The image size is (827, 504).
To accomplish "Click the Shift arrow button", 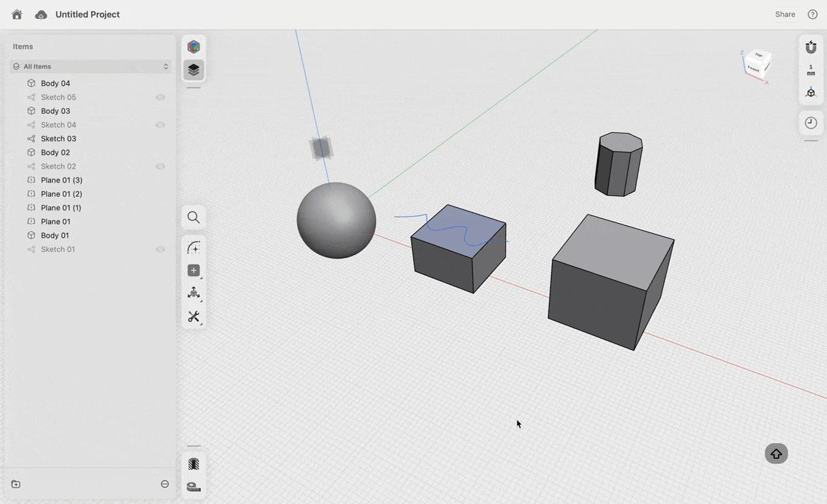I will tap(776, 454).
